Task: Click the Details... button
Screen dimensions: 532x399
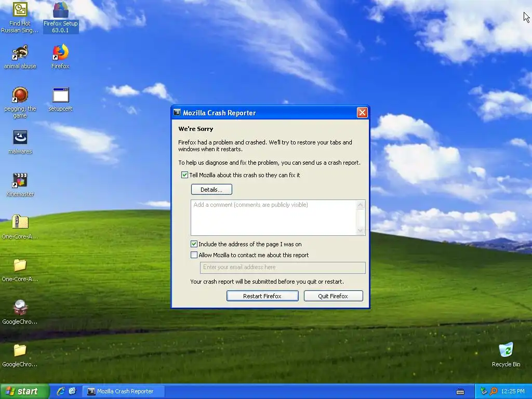Action: [x=211, y=189]
